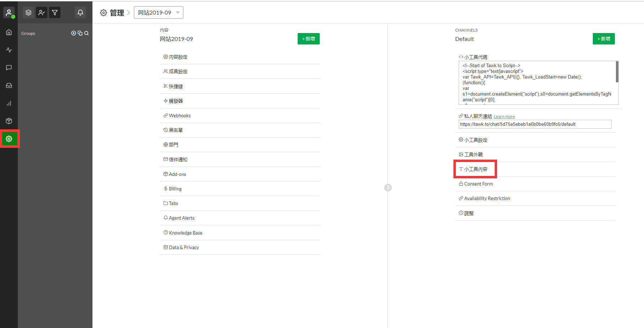Click the private chat link URL field
The height and width of the screenshot is (328, 644).
pyautogui.click(x=534, y=124)
